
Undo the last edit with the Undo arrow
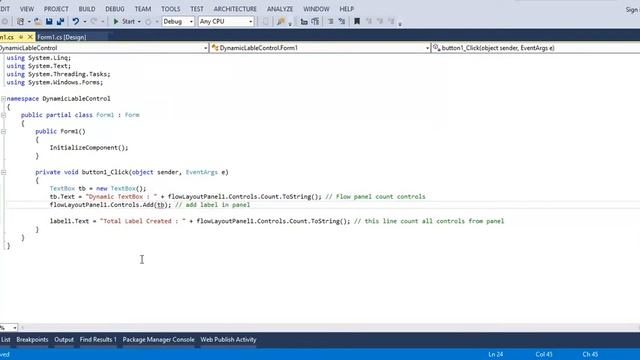point(76,21)
